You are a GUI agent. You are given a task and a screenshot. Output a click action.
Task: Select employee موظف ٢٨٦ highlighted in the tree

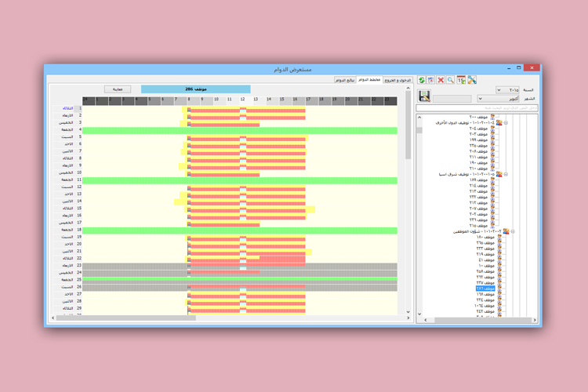485,289
